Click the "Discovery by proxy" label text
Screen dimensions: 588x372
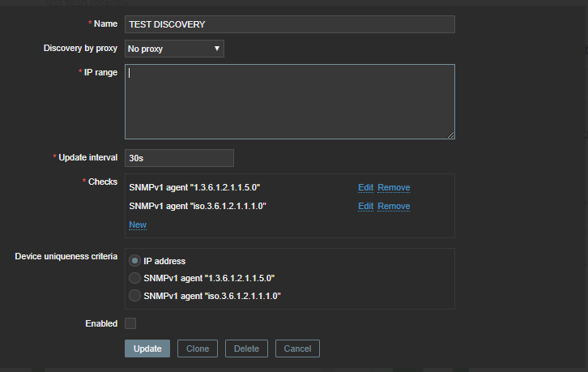pos(80,49)
